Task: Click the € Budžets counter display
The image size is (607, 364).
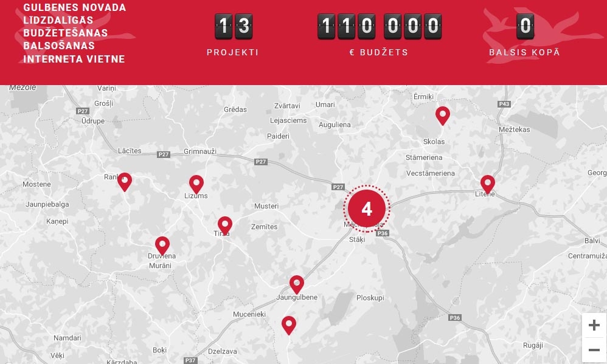Action: pos(380,26)
